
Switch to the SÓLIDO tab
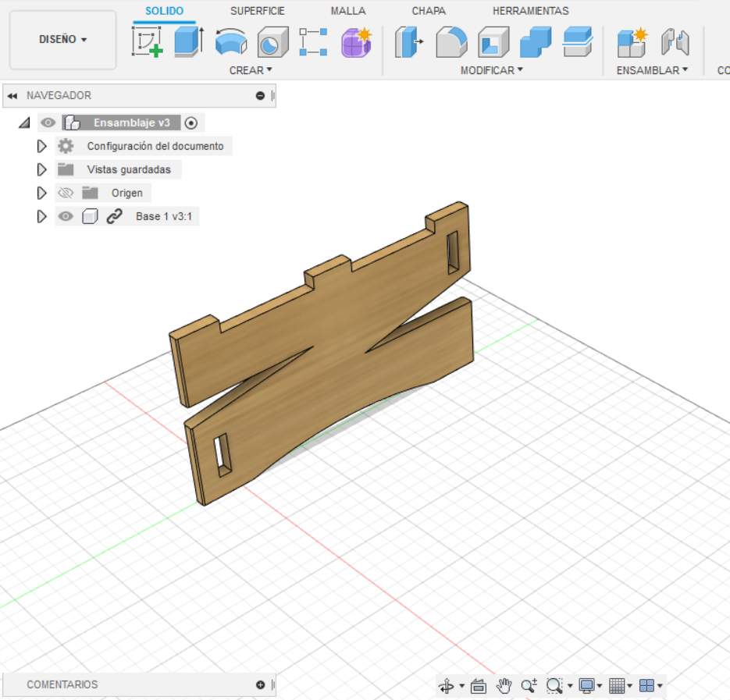pos(164,11)
